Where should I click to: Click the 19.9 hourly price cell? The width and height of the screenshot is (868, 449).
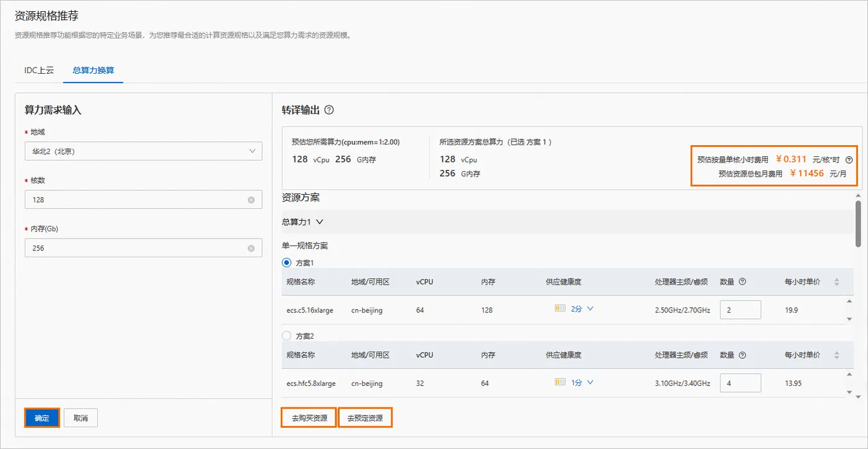point(791,310)
